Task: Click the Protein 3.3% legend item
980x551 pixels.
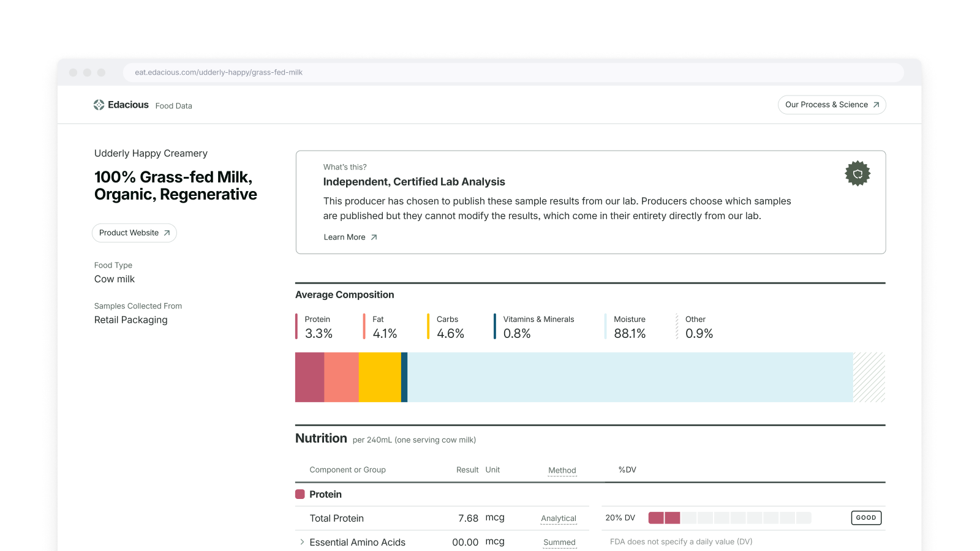Action: pos(315,327)
